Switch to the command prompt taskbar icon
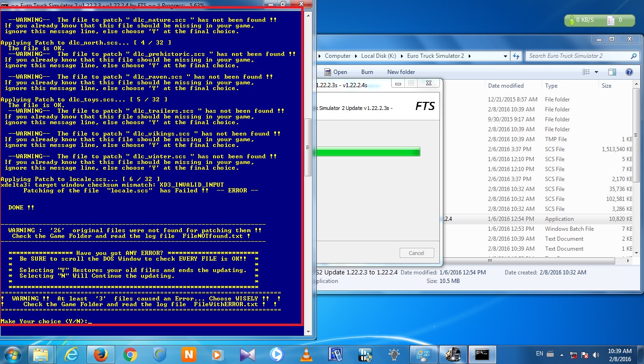644x364 pixels. (482, 355)
